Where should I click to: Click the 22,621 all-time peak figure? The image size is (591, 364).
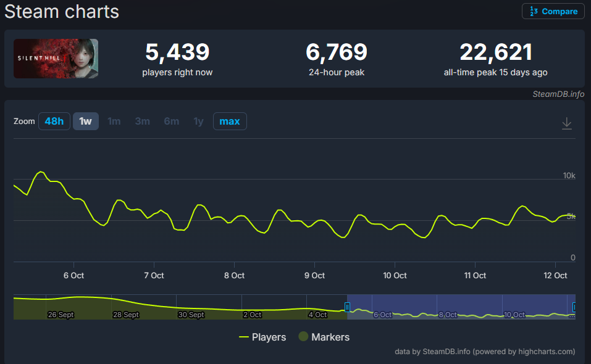coord(496,52)
